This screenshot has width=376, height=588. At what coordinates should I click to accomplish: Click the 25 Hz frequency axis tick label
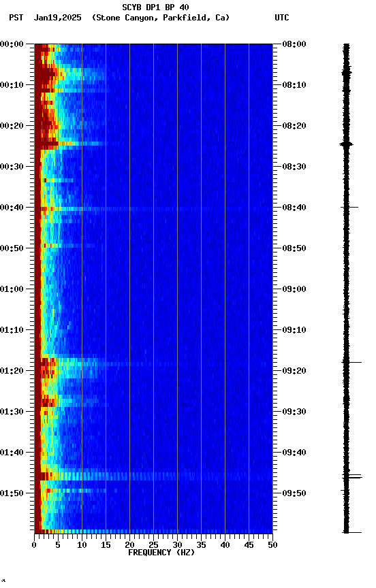click(x=153, y=545)
